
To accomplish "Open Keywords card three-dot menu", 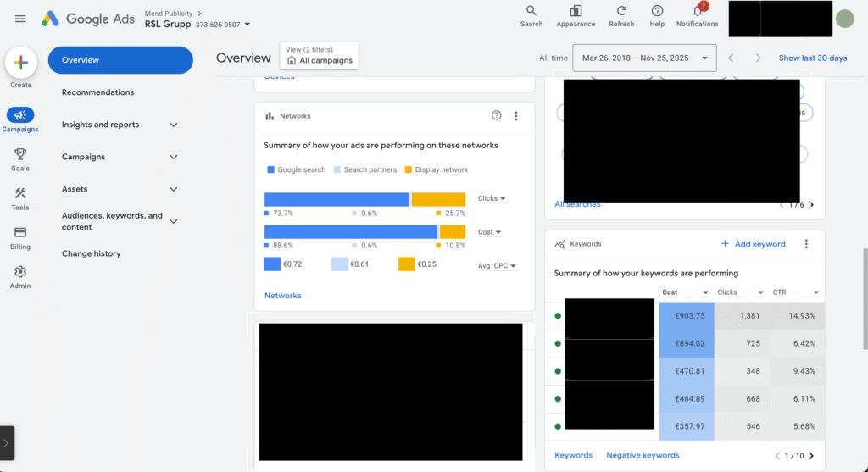I will [806, 244].
